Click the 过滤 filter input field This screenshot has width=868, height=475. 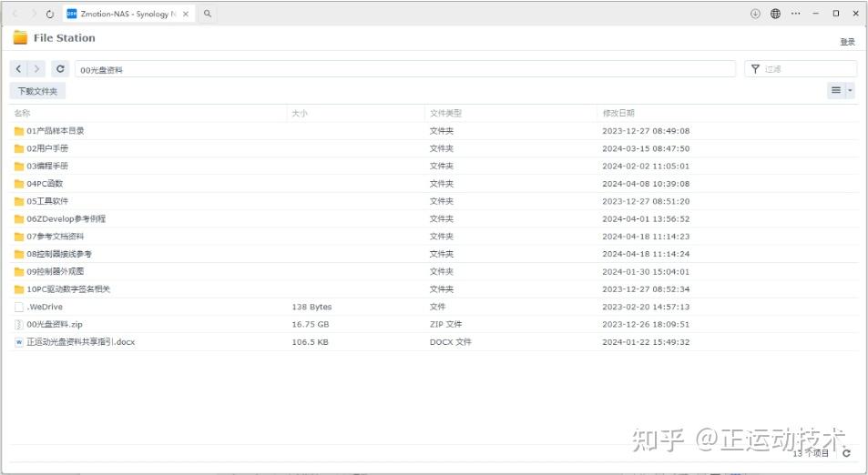[x=801, y=69]
